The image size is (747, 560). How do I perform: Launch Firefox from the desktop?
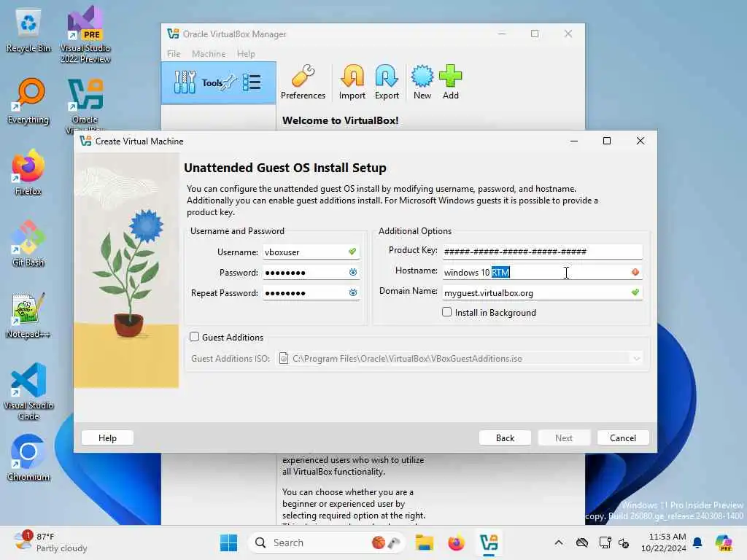[28, 172]
